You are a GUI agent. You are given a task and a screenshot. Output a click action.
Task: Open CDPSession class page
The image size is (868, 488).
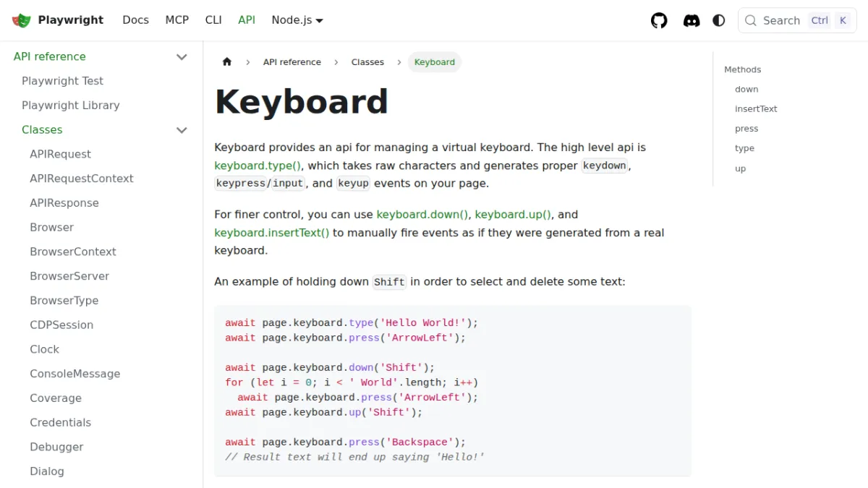pyautogui.click(x=61, y=325)
